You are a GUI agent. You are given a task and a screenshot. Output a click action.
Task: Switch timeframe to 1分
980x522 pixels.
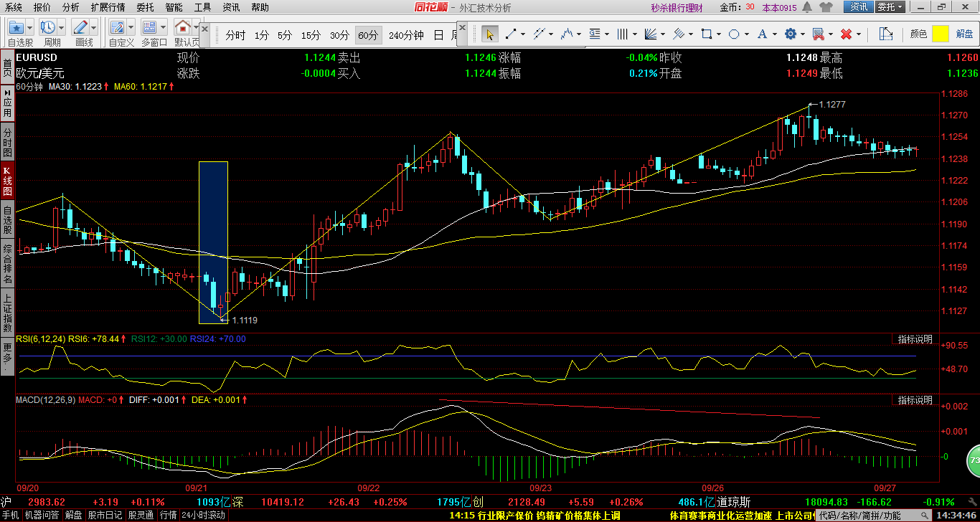point(262,35)
